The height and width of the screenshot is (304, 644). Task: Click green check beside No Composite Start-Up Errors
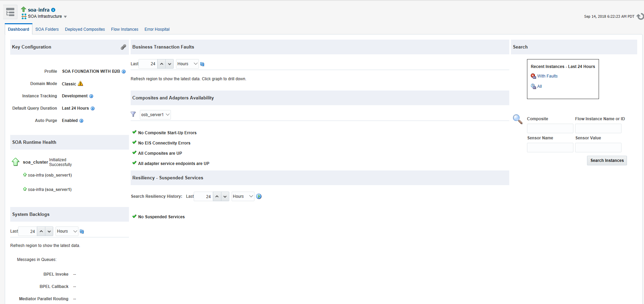(x=134, y=132)
